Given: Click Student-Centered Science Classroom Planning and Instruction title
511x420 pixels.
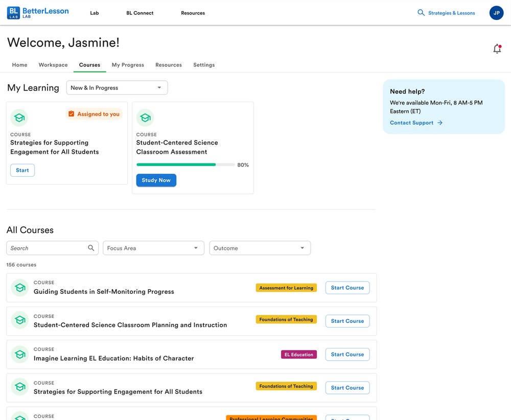Looking at the screenshot, I should tap(130, 325).
